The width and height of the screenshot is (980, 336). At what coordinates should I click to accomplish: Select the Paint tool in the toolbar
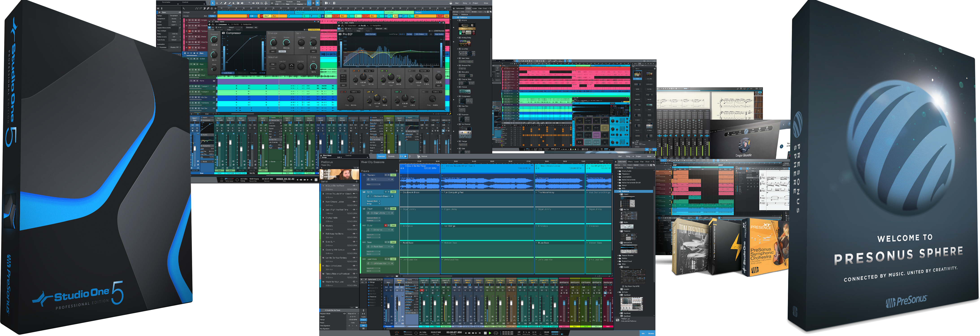[230, 3]
